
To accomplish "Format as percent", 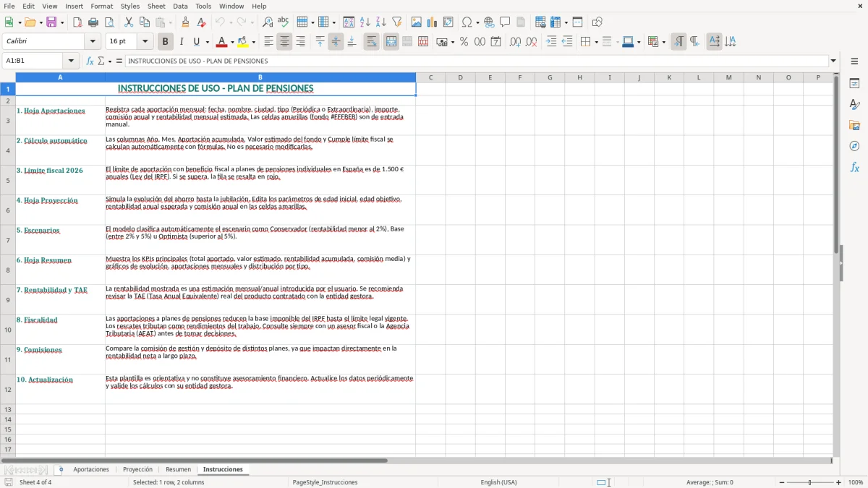I will (x=464, y=42).
